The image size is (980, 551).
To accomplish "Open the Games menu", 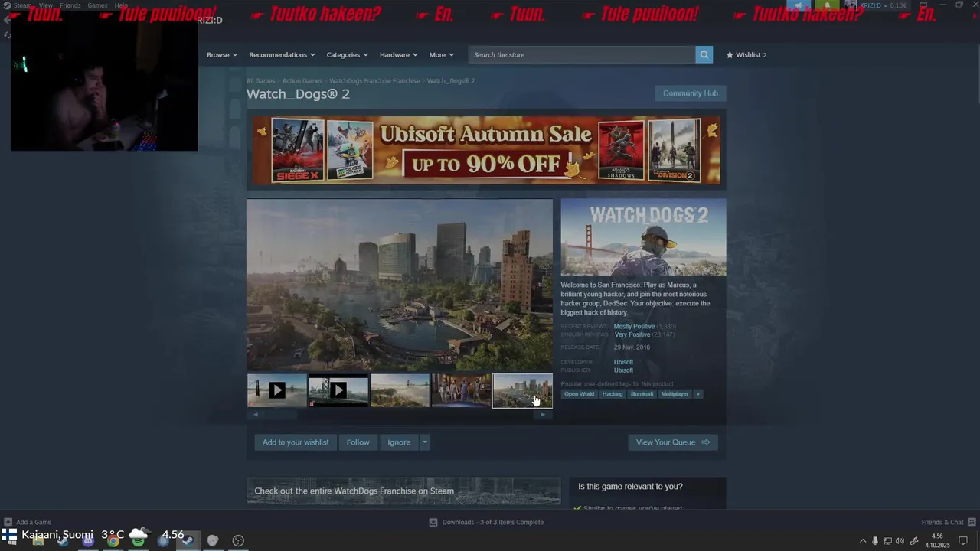I will click(x=97, y=5).
